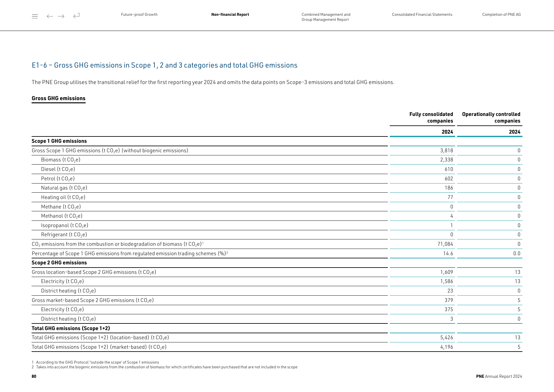The width and height of the screenshot is (554, 392).
Task: Click the location-based Scope 2 value 1,609
Action: click(x=447, y=272)
